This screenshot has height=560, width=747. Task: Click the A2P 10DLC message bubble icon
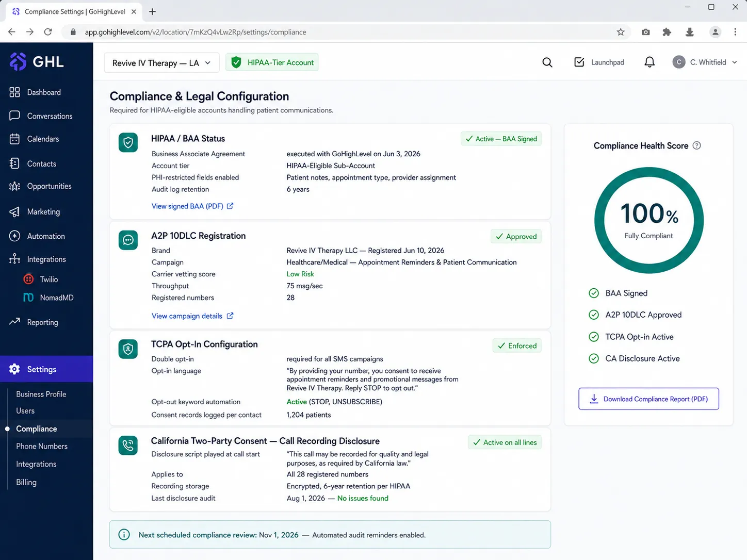[128, 240]
